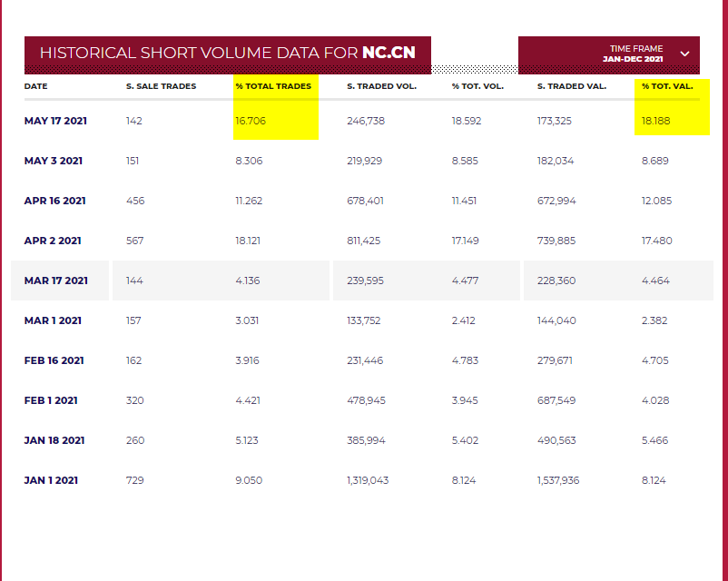Screen dimensions: 728x581
Task: Click the 2.382 total value cell
Action: pyautogui.click(x=654, y=320)
